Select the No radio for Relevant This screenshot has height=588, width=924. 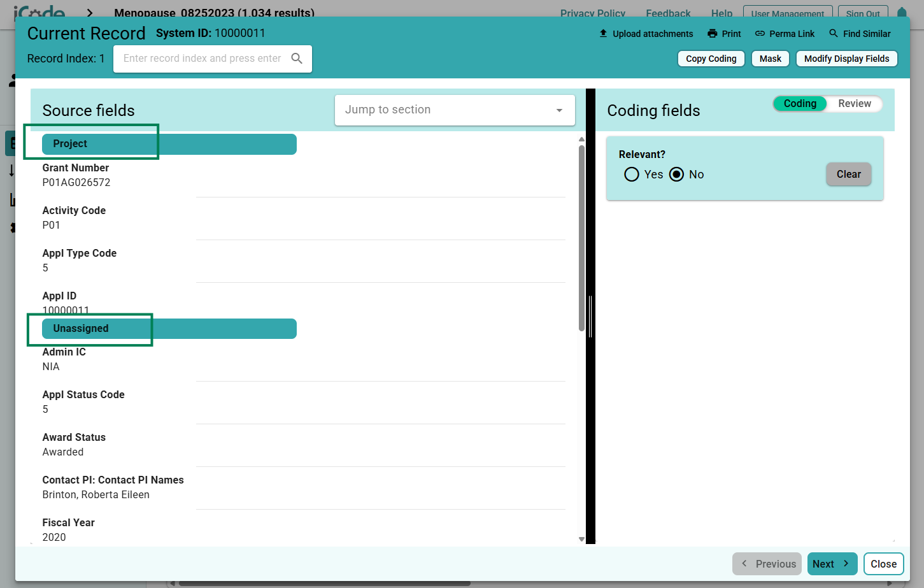(x=677, y=175)
